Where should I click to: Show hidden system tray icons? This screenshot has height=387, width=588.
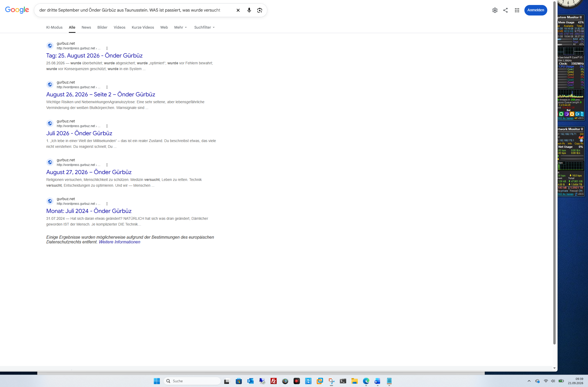coord(529,381)
